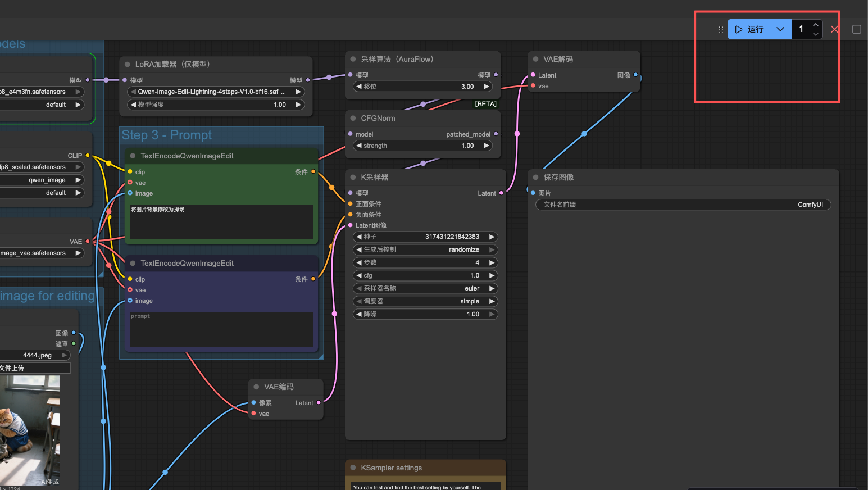Click the left arrow on 移位 shift value
This screenshot has height=490, width=868.
pyautogui.click(x=359, y=87)
